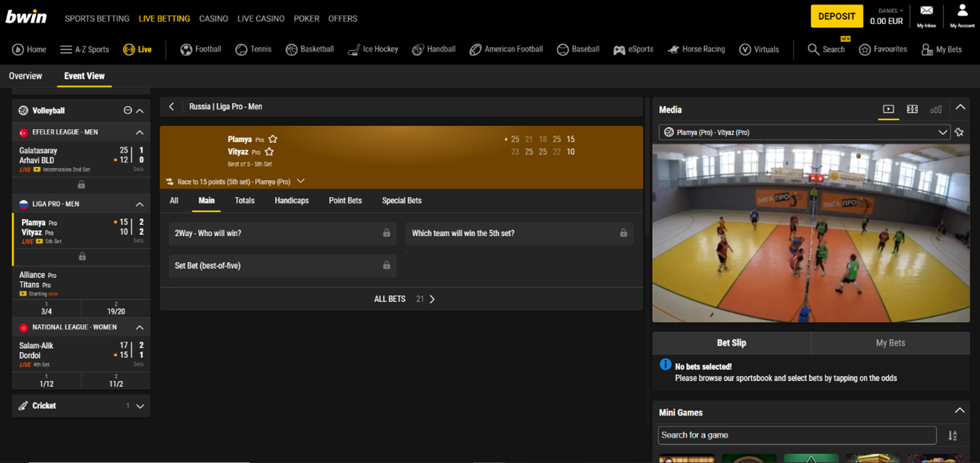Go to Home in sports bar
This screenshot has height=463, width=980.
[x=29, y=49]
